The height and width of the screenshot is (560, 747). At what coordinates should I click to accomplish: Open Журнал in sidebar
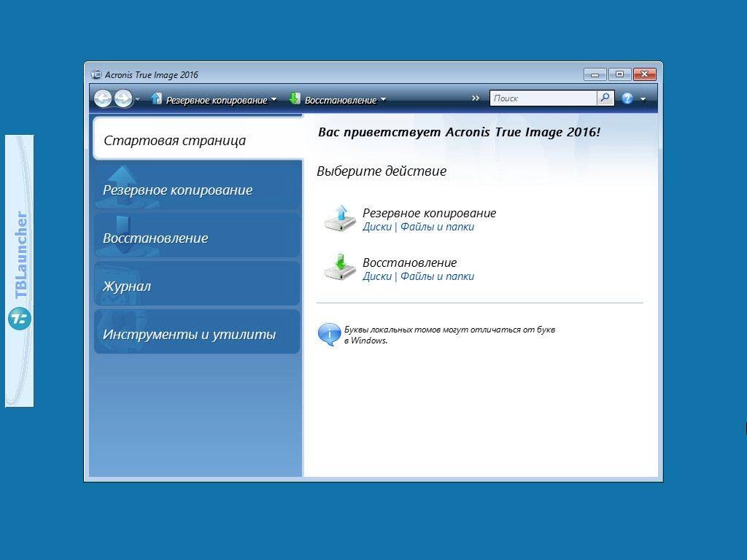(197, 284)
